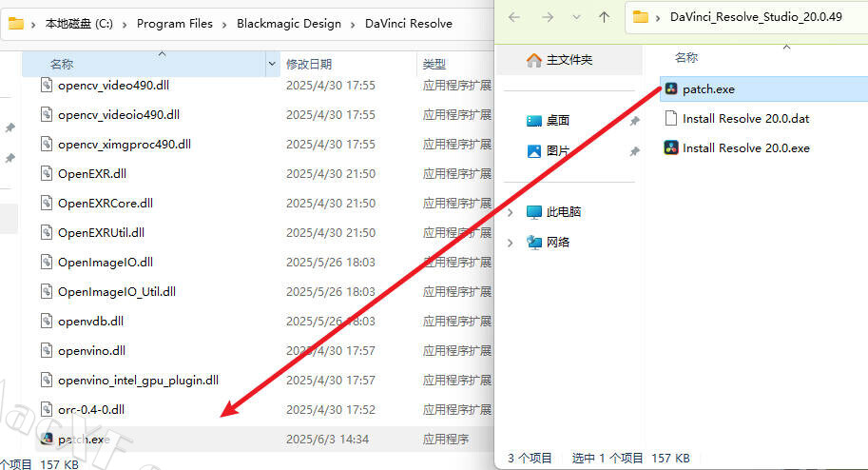The image size is (868, 470).
Task: Click the 图片 pictures icon
Action: pyautogui.click(x=534, y=151)
